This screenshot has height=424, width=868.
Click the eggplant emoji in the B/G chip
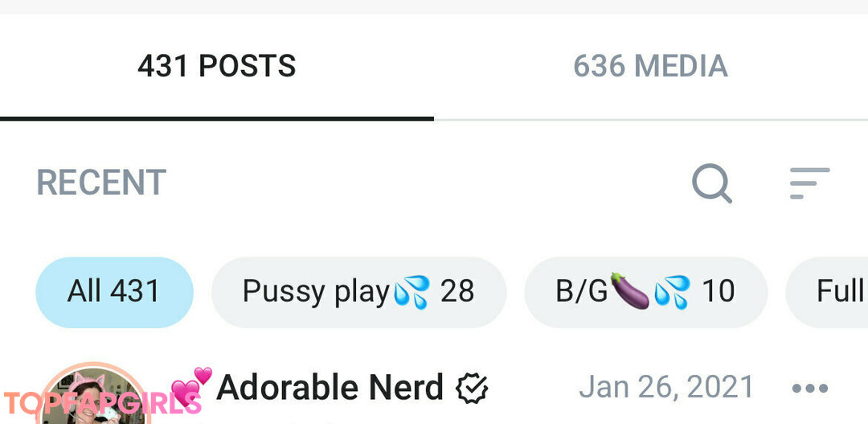pos(630,291)
